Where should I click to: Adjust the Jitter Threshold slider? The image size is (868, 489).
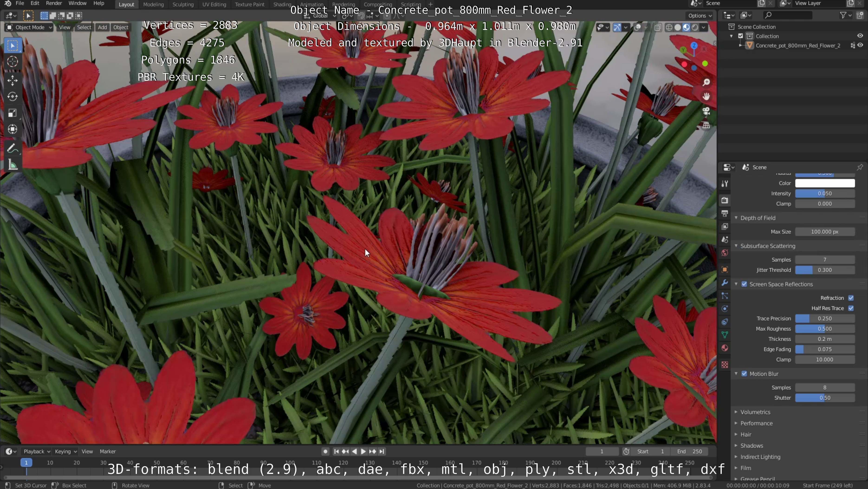pyautogui.click(x=825, y=270)
